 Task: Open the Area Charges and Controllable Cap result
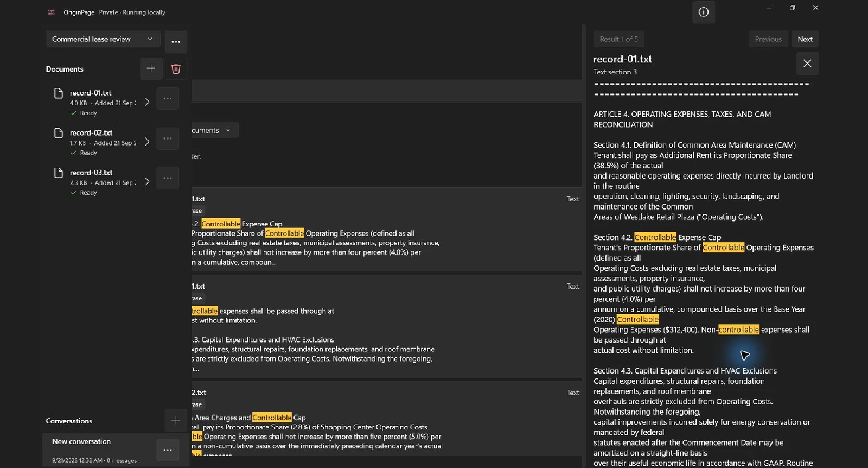[x=386, y=418]
